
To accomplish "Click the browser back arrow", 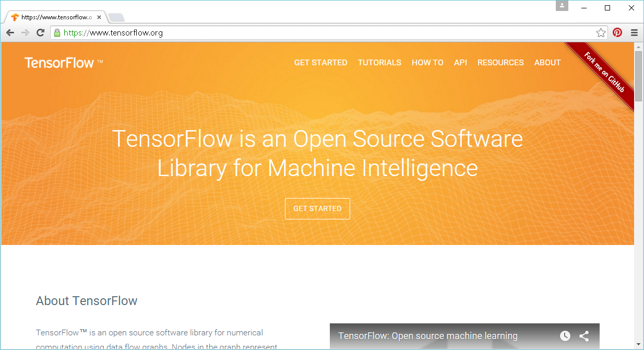I will [x=10, y=32].
